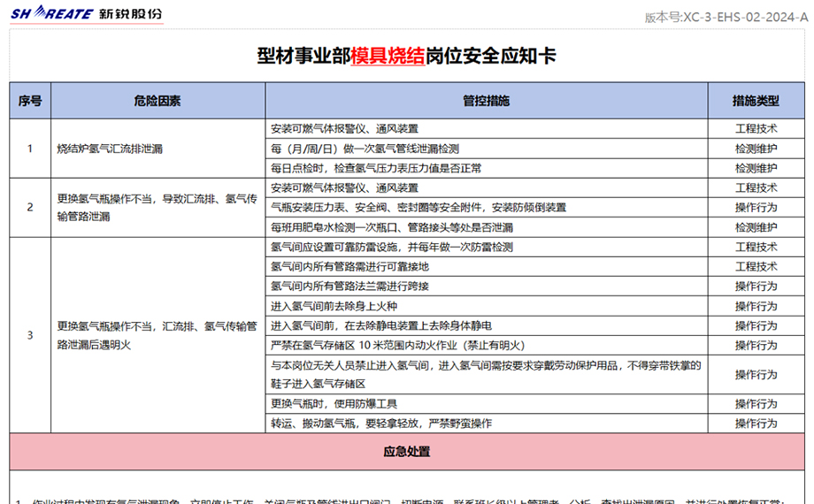Click the sequence number 1 cell
This screenshot has height=504, width=814.
pyautogui.click(x=30, y=149)
